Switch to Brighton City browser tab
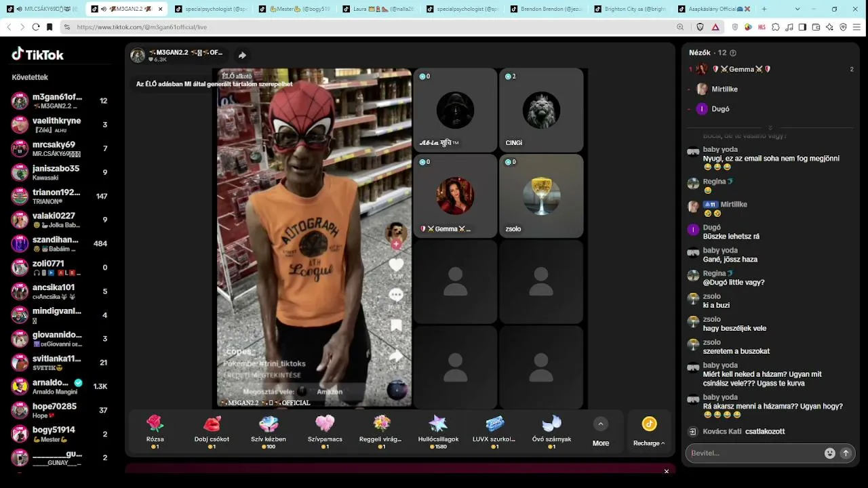 631,9
